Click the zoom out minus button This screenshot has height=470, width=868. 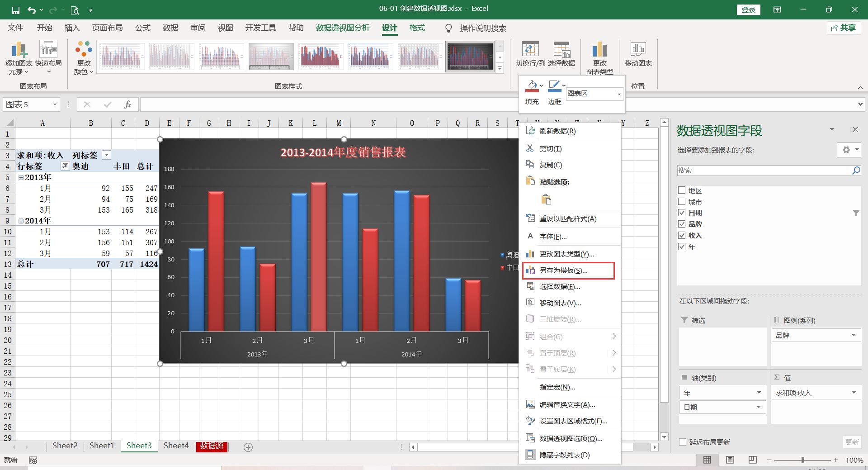tap(769, 460)
